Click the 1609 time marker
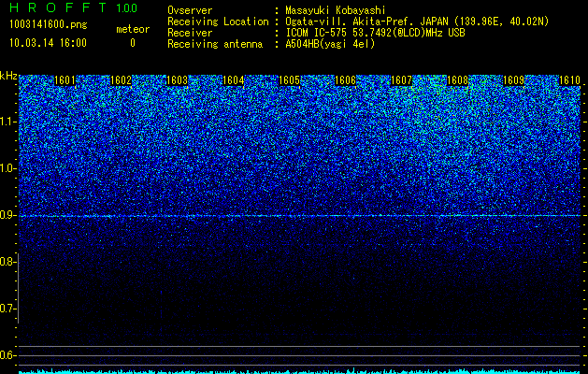This screenshot has width=588, height=374. pos(513,80)
